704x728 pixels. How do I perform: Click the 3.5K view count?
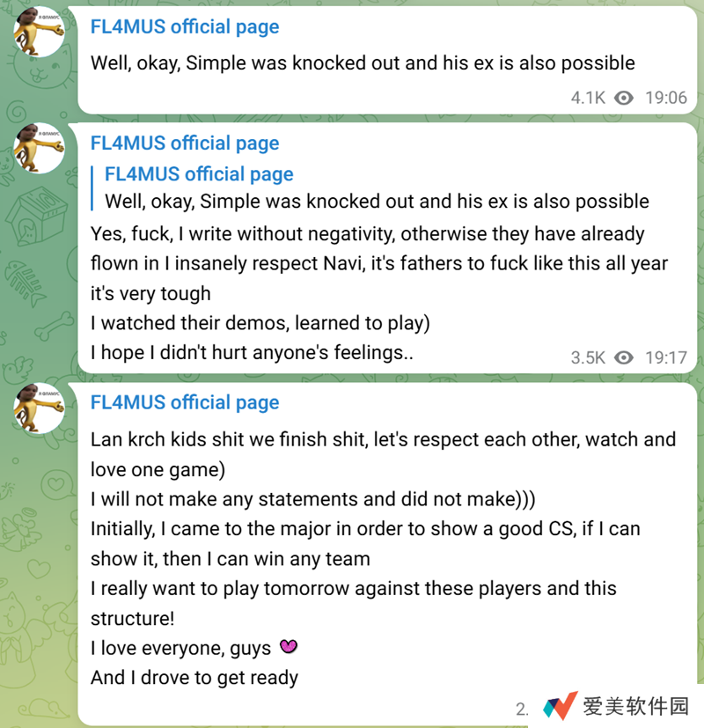pyautogui.click(x=588, y=357)
